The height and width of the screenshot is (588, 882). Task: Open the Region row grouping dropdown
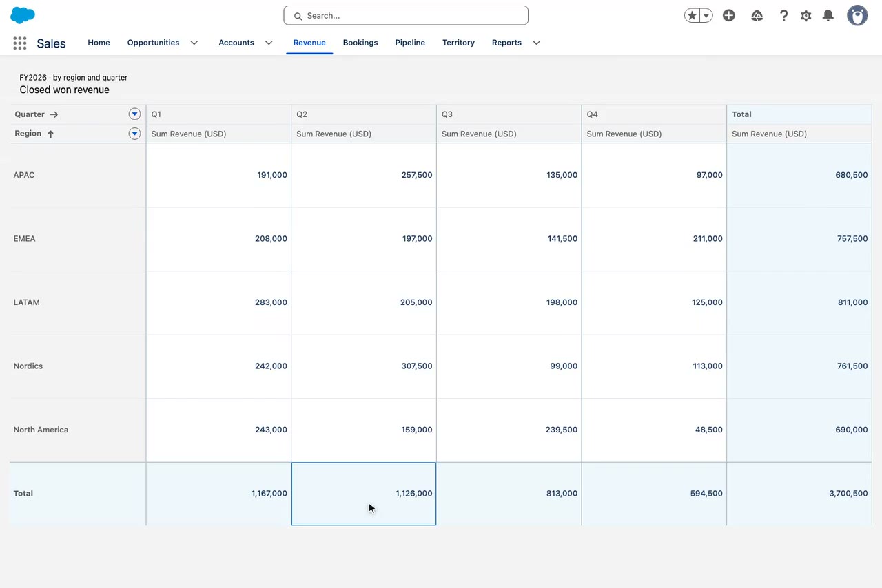[x=135, y=134]
